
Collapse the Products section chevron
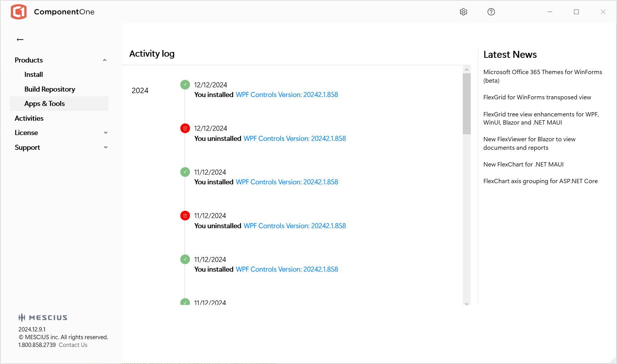[105, 60]
